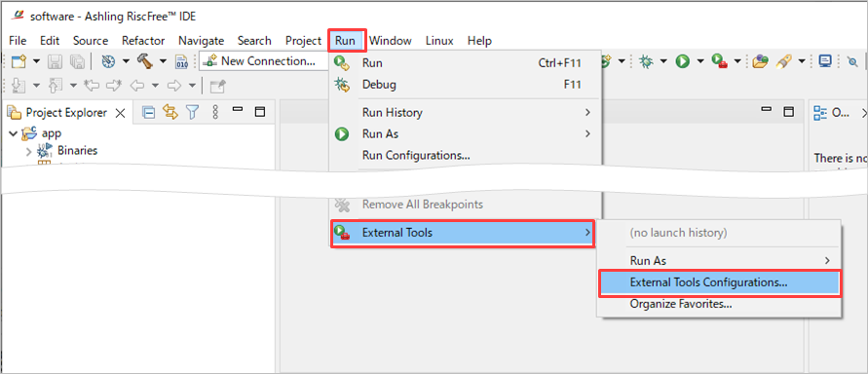Expand the Binaries folder node

tap(29, 151)
